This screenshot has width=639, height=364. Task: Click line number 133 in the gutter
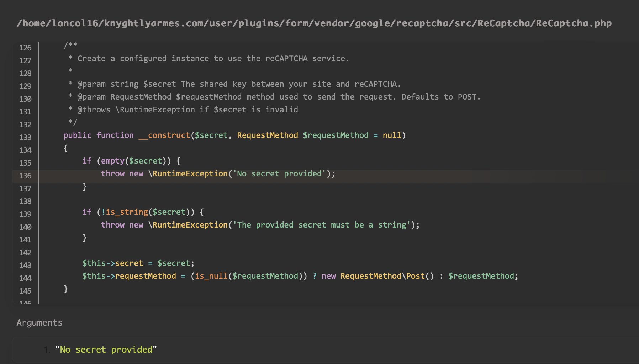click(x=25, y=137)
